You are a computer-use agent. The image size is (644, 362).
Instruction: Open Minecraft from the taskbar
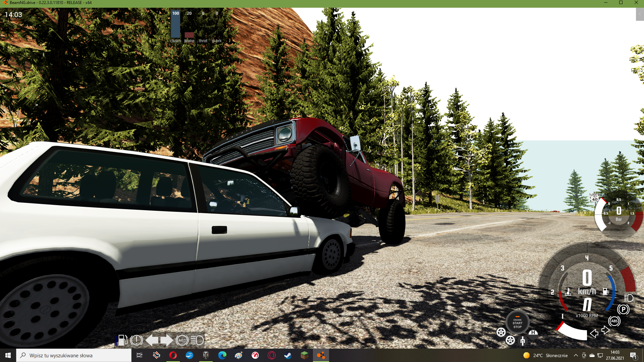point(305,355)
